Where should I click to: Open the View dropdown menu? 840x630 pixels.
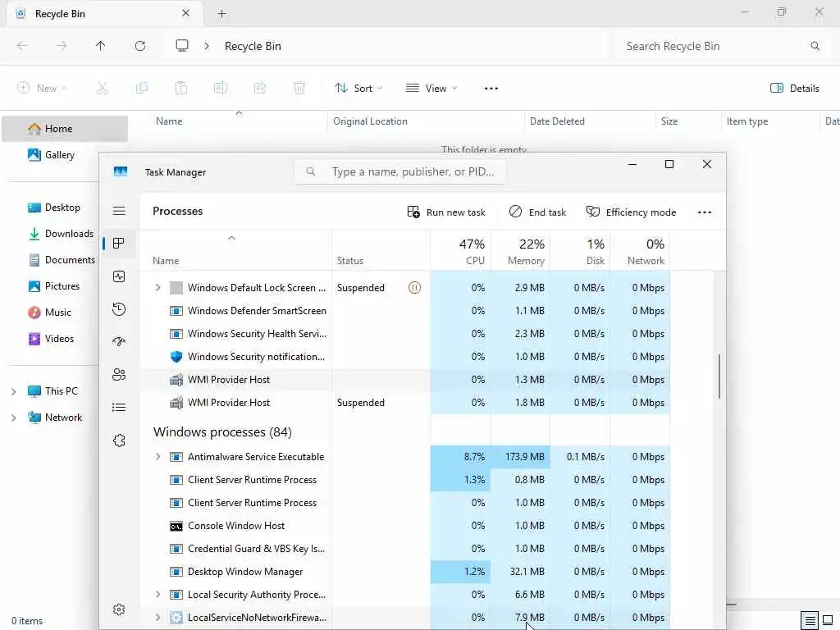431,89
